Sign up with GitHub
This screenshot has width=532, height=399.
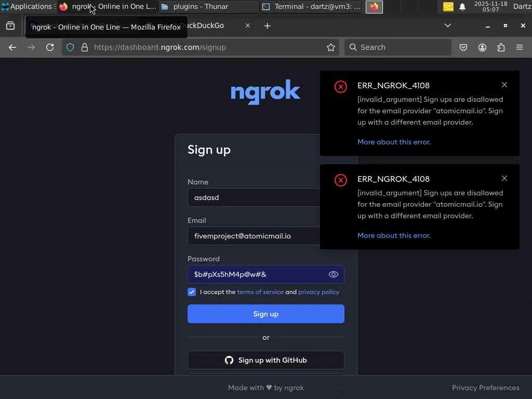(x=265, y=361)
